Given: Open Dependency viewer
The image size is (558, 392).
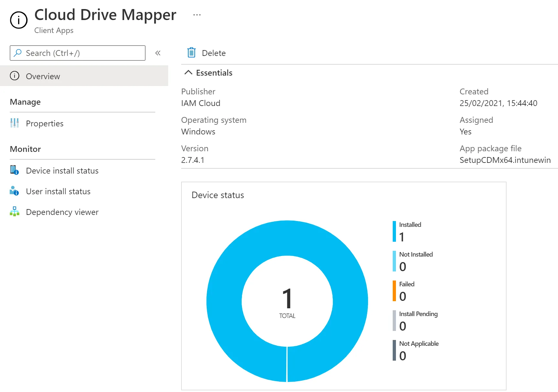Looking at the screenshot, I should tap(62, 212).
